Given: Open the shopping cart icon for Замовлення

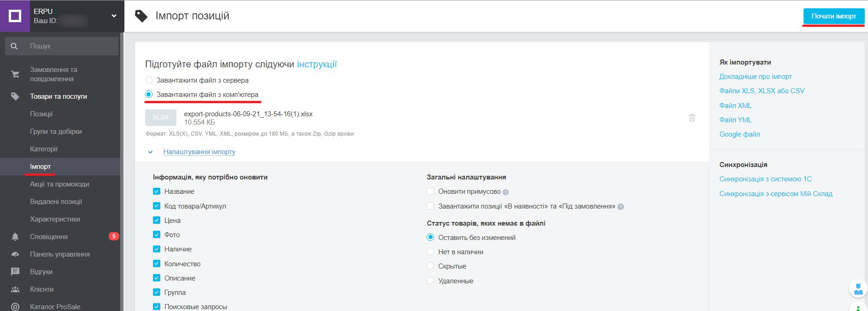Looking at the screenshot, I should pos(15,74).
